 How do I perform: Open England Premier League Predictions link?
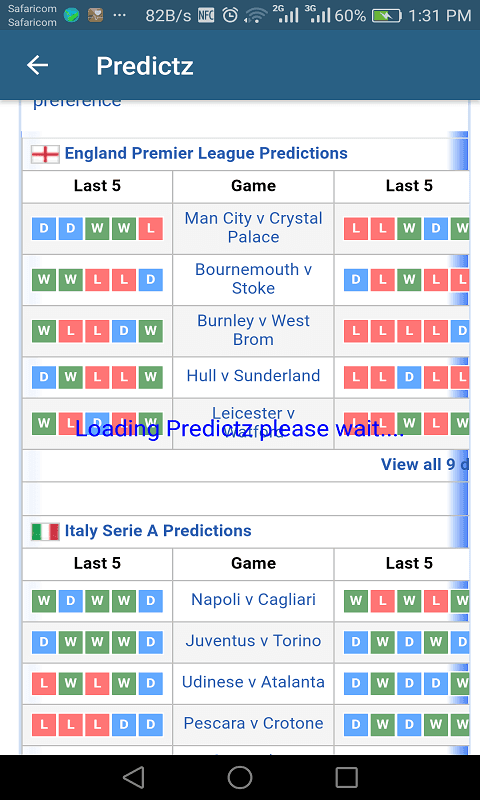click(x=206, y=153)
